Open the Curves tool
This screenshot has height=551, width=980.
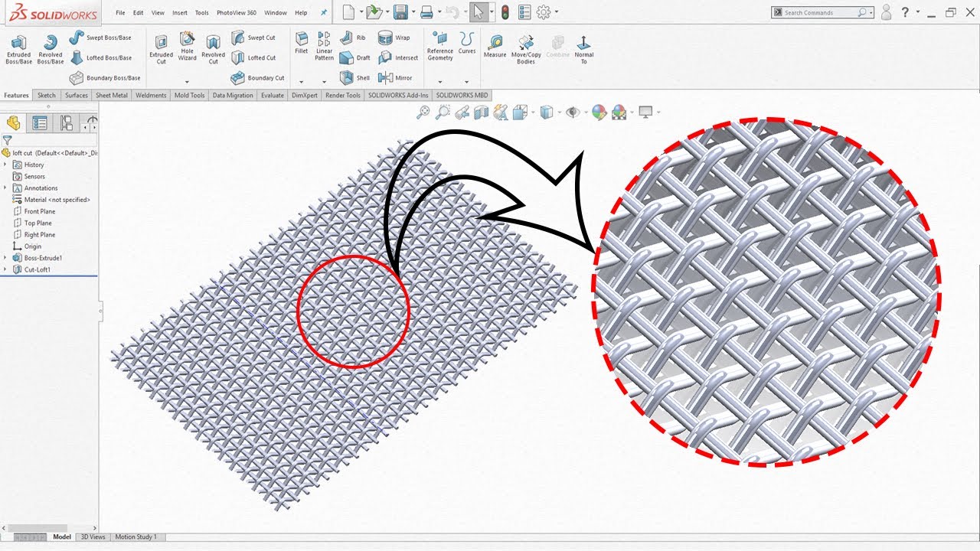click(x=467, y=44)
